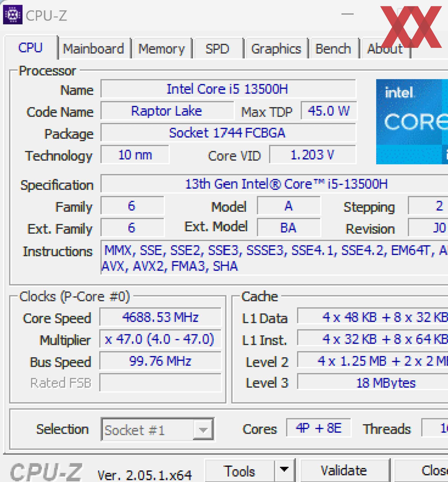The width and height of the screenshot is (448, 482).
Task: Click the Core Speed value 4688.53 MHz
Action: click(161, 317)
